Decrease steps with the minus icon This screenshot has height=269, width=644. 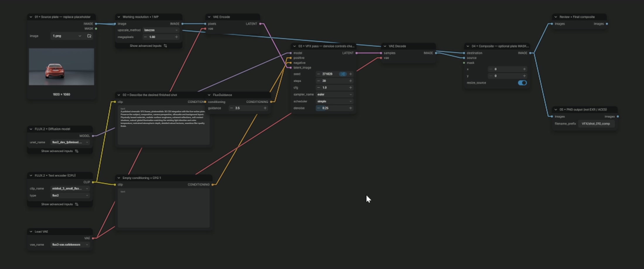pyautogui.click(x=318, y=81)
